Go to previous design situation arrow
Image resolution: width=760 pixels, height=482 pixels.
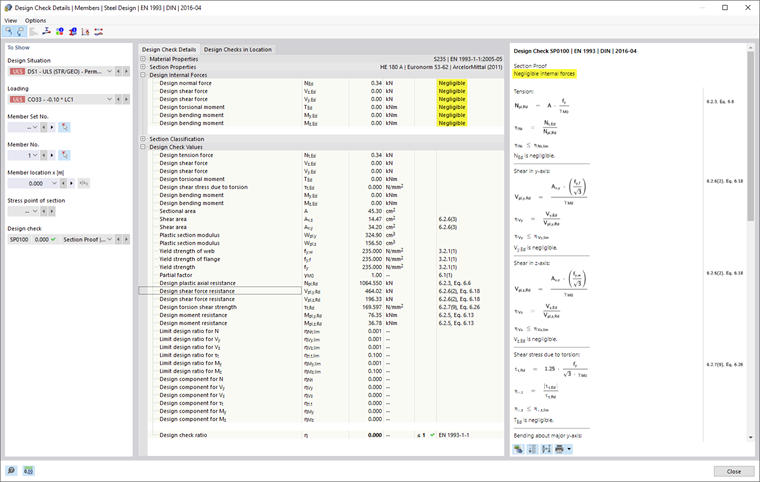point(118,71)
